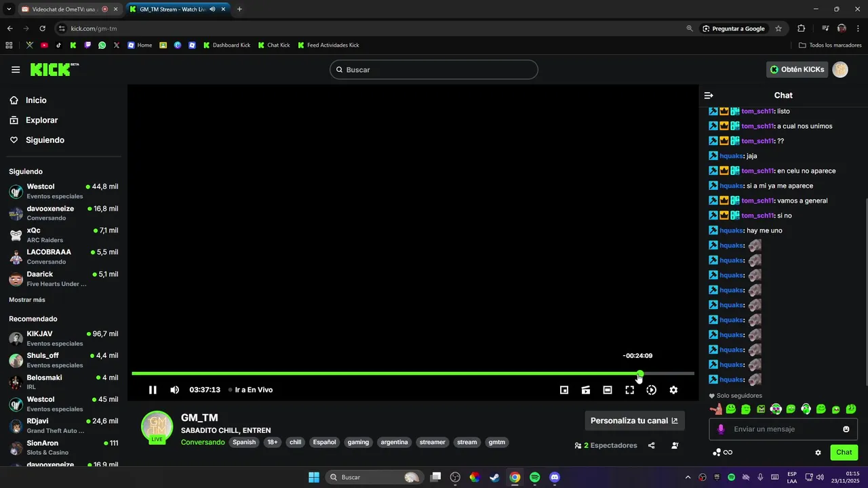This screenshot has width=868, height=488.
Task: Open the user profile avatar menu
Action: pos(840,70)
